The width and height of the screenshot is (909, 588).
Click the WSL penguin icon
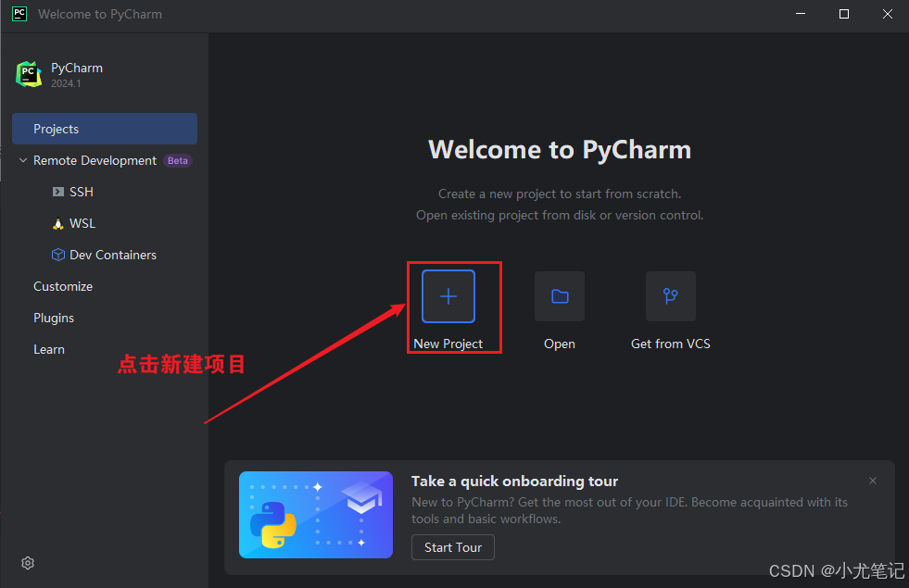point(57,223)
